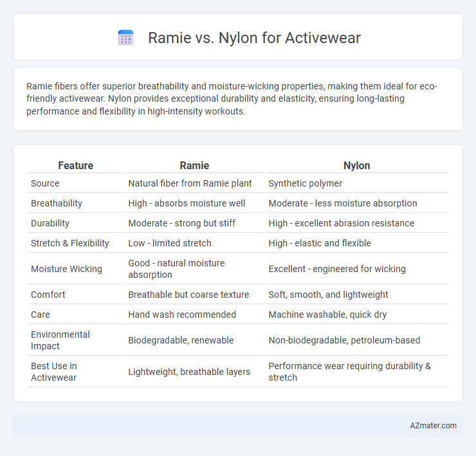Image resolution: width=476 pixels, height=456 pixels.
Task: Click the 'Stretch & Flexibility' row label
Action: (70, 243)
